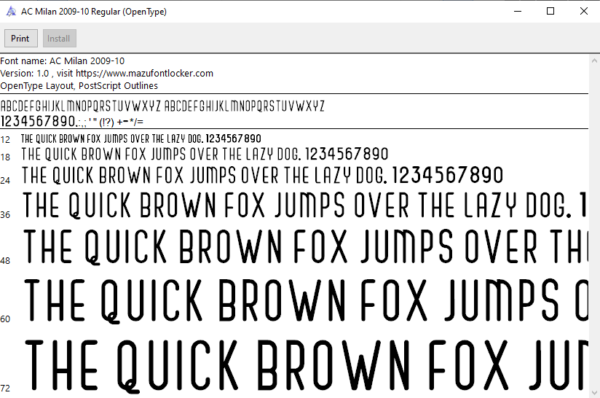Click the size 12 label
This screenshot has width=600, height=398.
(x=5, y=140)
